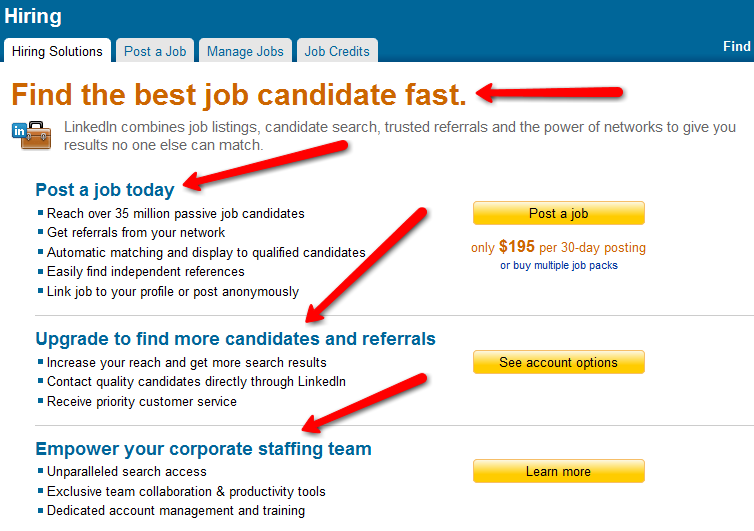
Task: Click the Post a job today heading
Action: point(105,190)
